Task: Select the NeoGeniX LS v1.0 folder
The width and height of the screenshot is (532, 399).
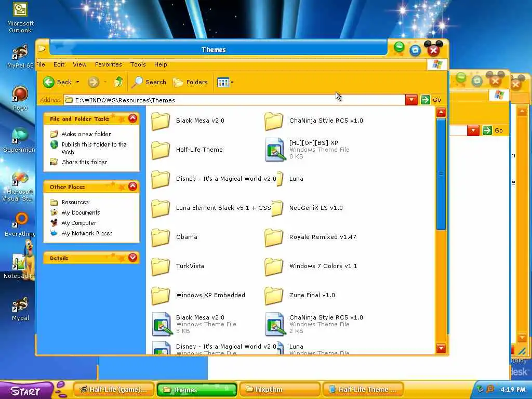Action: point(307,208)
